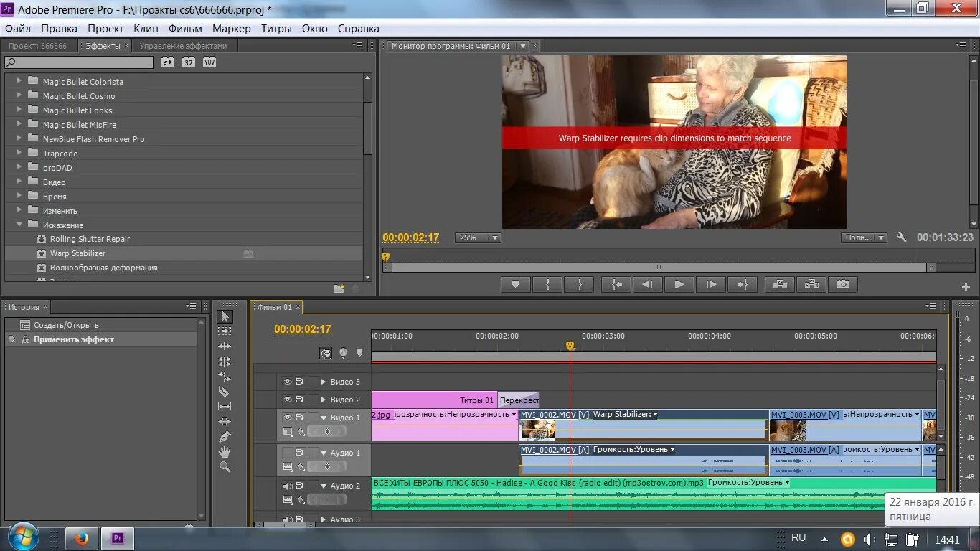The image size is (980, 551).
Task: Filter effects by 32-bit color icon
Action: click(x=188, y=62)
